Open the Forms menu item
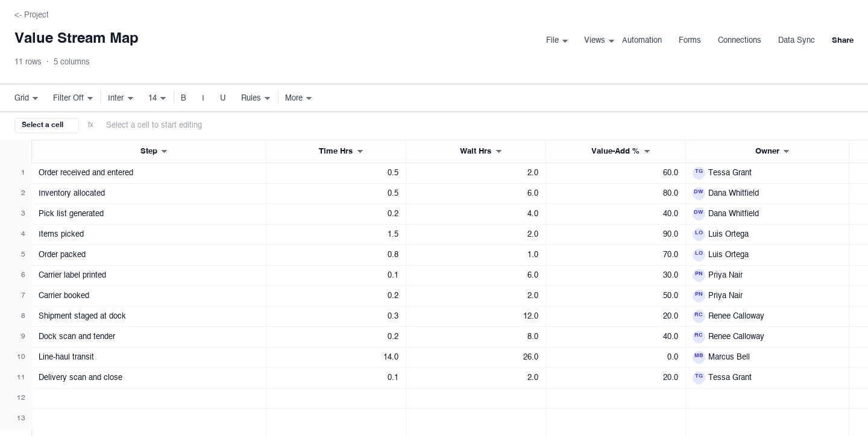The width and height of the screenshot is (868, 436). [x=690, y=40]
